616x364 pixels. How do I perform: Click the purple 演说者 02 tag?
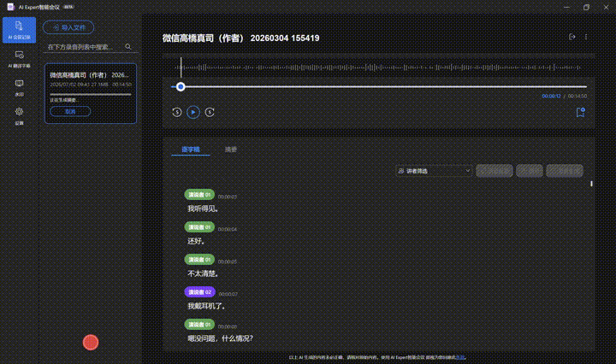click(200, 292)
